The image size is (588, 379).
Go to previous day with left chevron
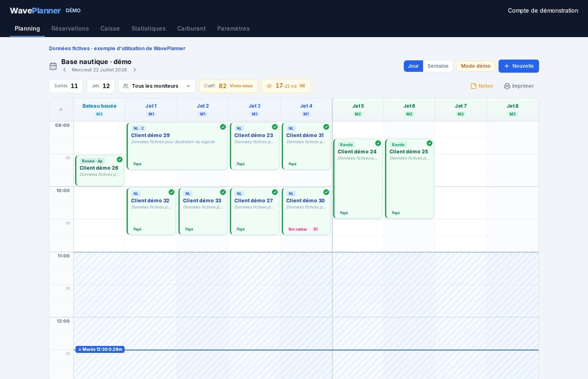65,70
